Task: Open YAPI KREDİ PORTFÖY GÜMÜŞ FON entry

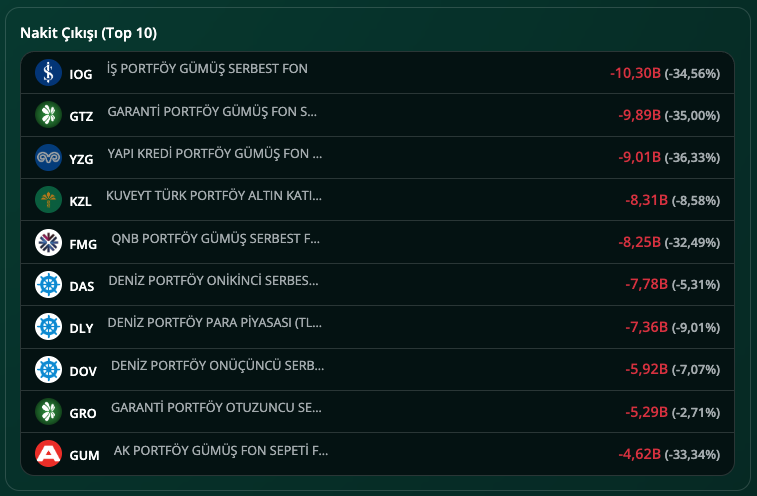Action: pyautogui.click(x=214, y=154)
